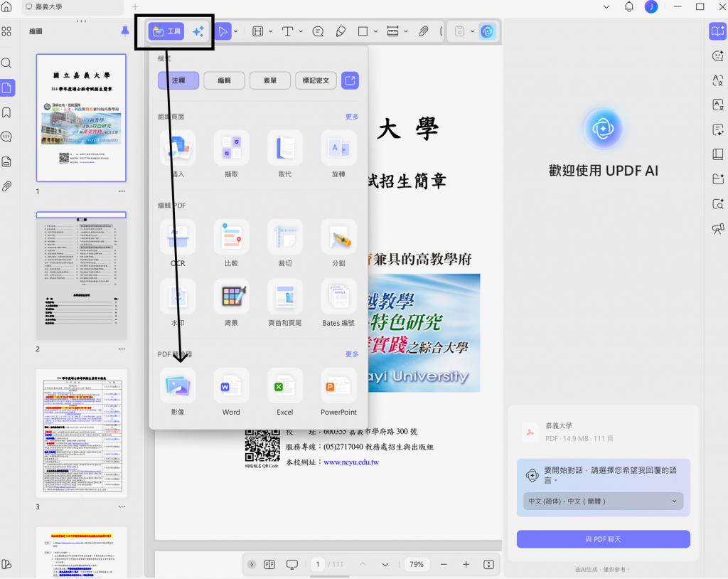Toggle the comments panel in left sidebar
Image resolution: width=728 pixels, height=579 pixels.
point(6,137)
